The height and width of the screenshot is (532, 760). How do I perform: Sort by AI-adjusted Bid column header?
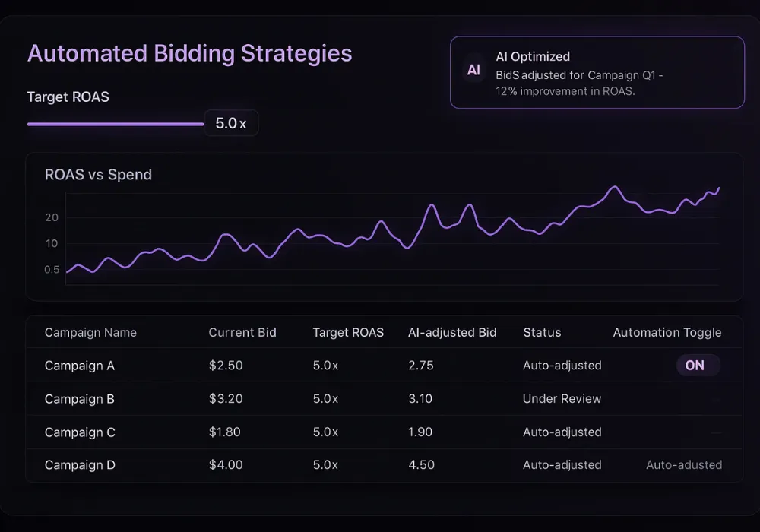tap(452, 332)
